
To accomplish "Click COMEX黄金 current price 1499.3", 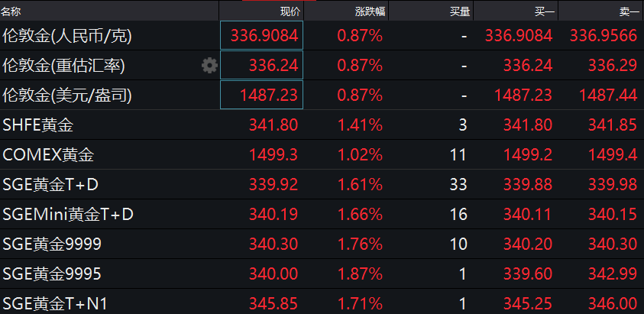I will (273, 155).
